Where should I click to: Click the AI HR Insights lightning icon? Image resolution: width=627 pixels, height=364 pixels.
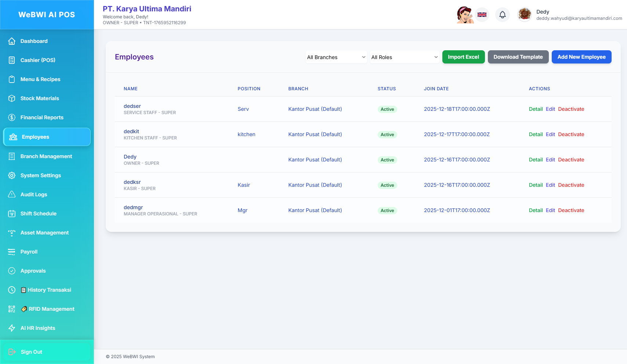(12, 328)
